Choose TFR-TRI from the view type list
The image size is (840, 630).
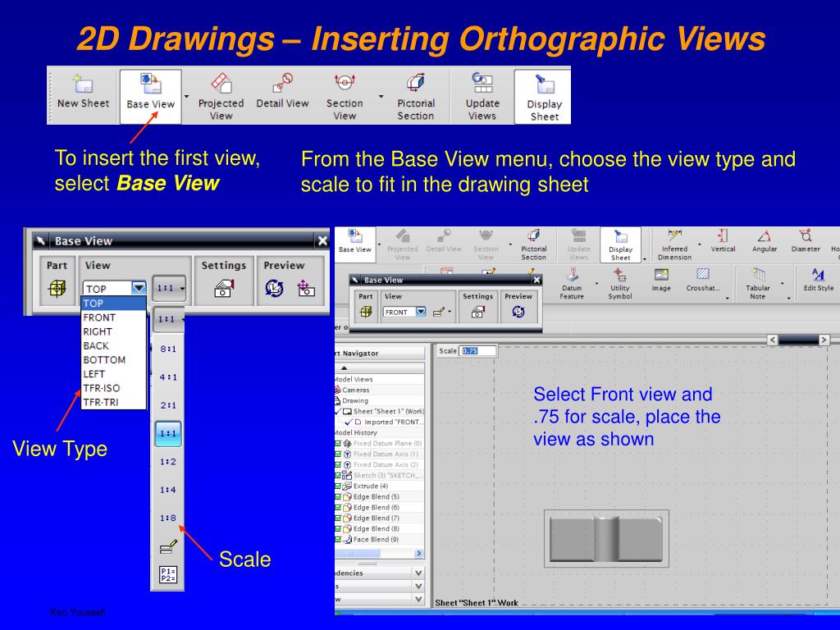[113, 402]
